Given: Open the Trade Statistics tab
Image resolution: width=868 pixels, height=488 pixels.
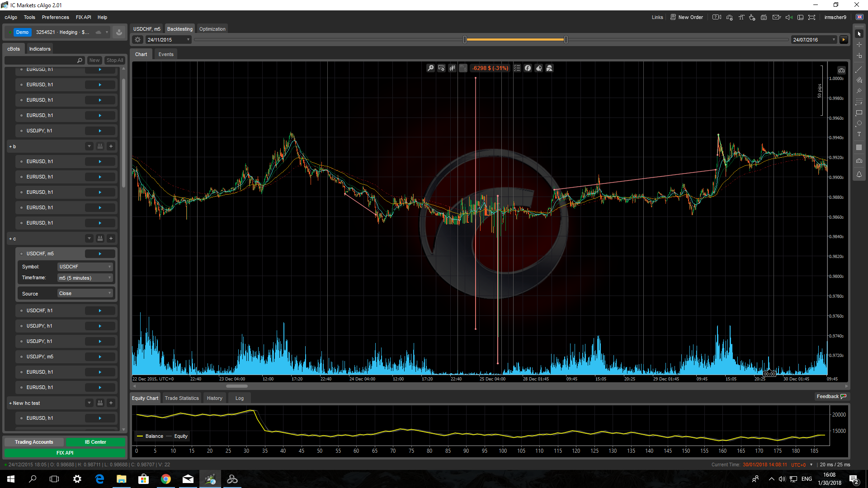Looking at the screenshot, I should tap(182, 398).
